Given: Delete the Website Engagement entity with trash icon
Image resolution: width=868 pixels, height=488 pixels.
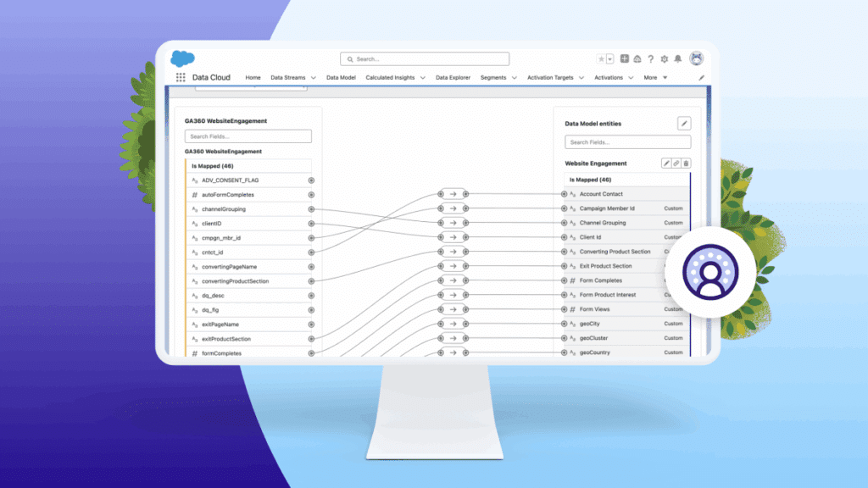Looking at the screenshot, I should (x=686, y=164).
